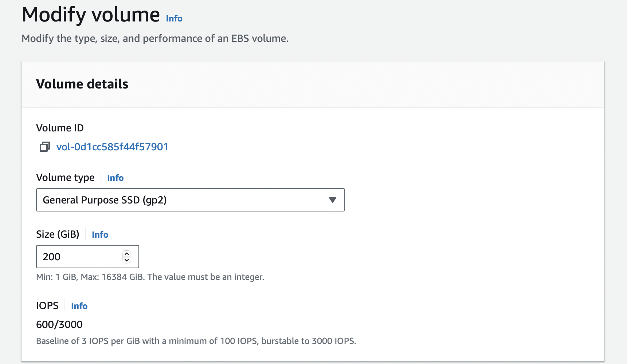View the IOPS Info link
This screenshot has height=364, width=627.
79,306
